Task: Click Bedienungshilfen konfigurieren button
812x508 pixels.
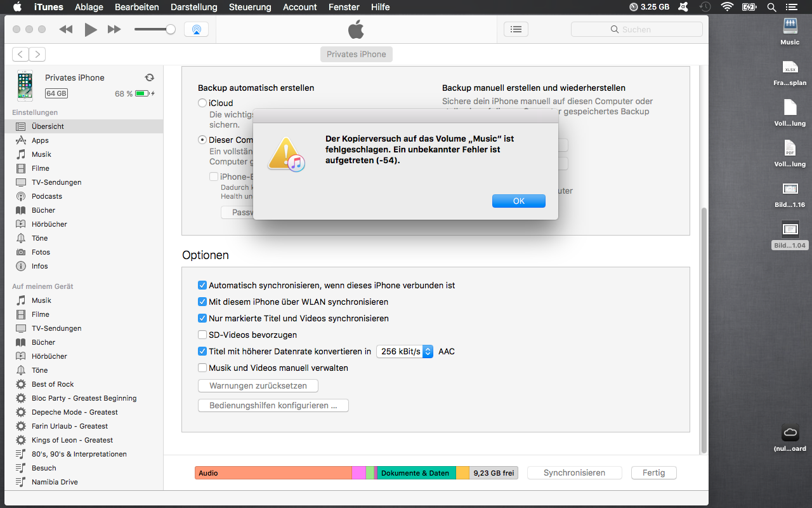Action: point(273,405)
